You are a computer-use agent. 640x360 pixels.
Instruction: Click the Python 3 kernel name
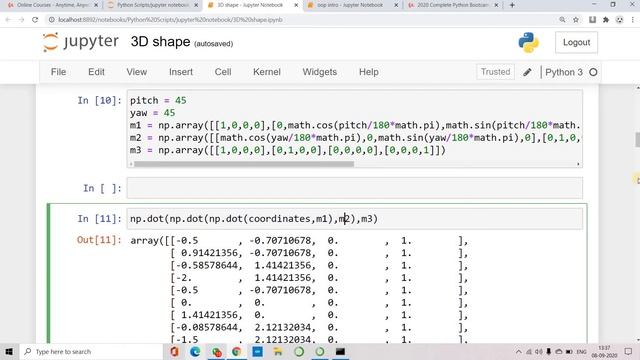point(564,72)
